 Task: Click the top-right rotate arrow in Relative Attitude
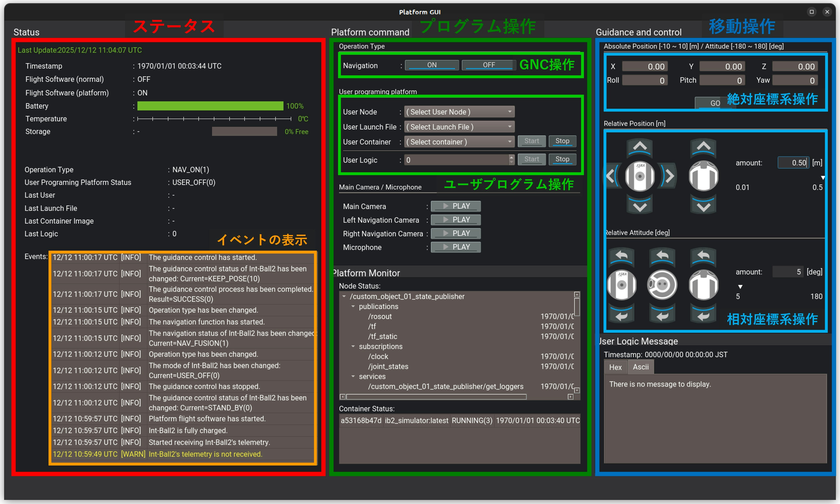click(703, 256)
